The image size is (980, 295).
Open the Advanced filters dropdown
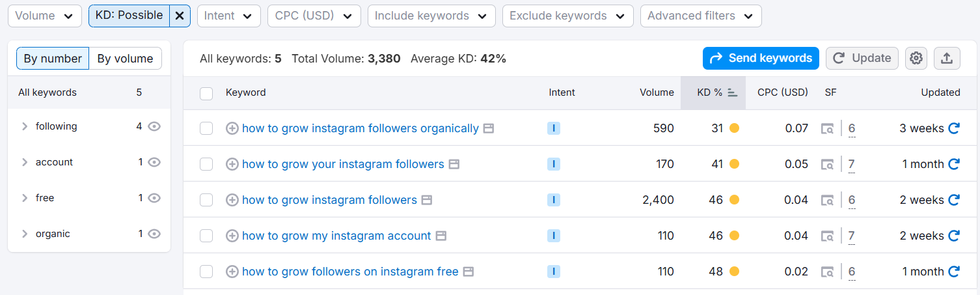pos(700,16)
